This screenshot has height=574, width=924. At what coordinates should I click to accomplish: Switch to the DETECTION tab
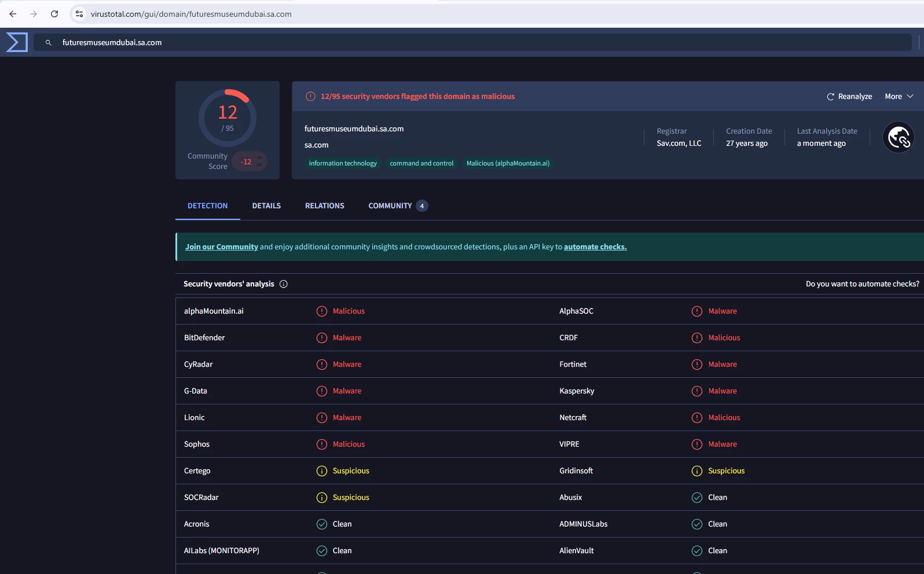click(x=208, y=206)
